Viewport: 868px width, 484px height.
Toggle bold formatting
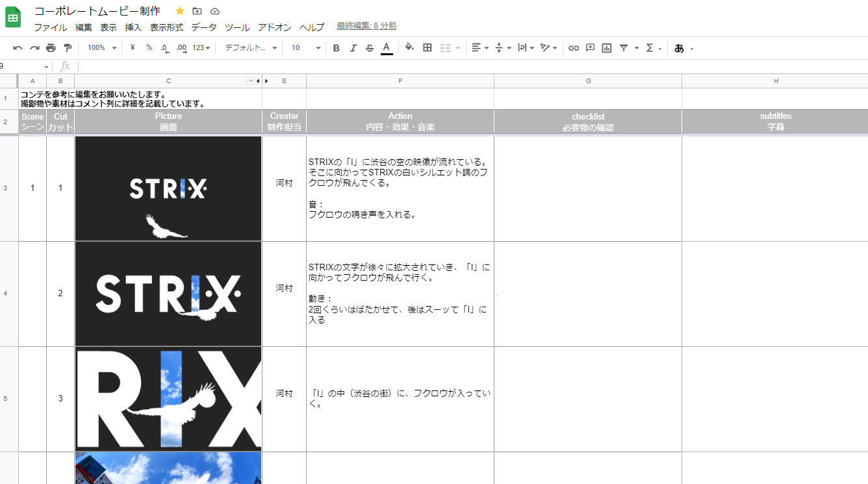(x=336, y=48)
